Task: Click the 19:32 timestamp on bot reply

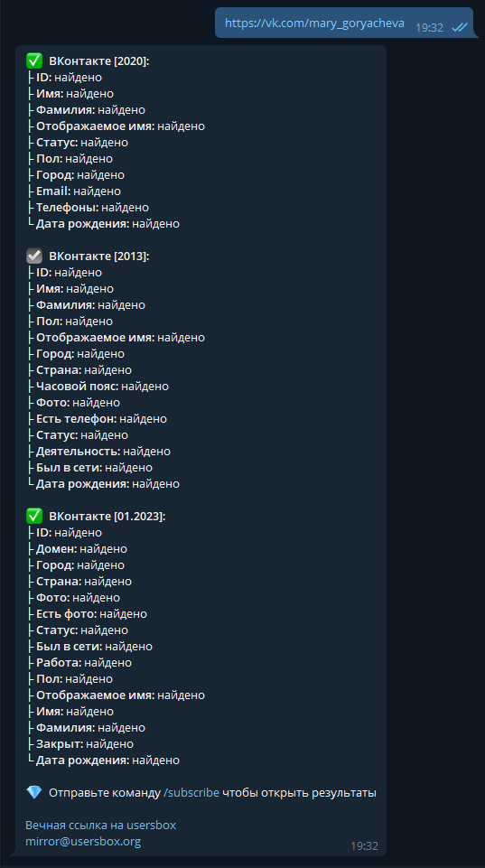Action: click(x=364, y=845)
